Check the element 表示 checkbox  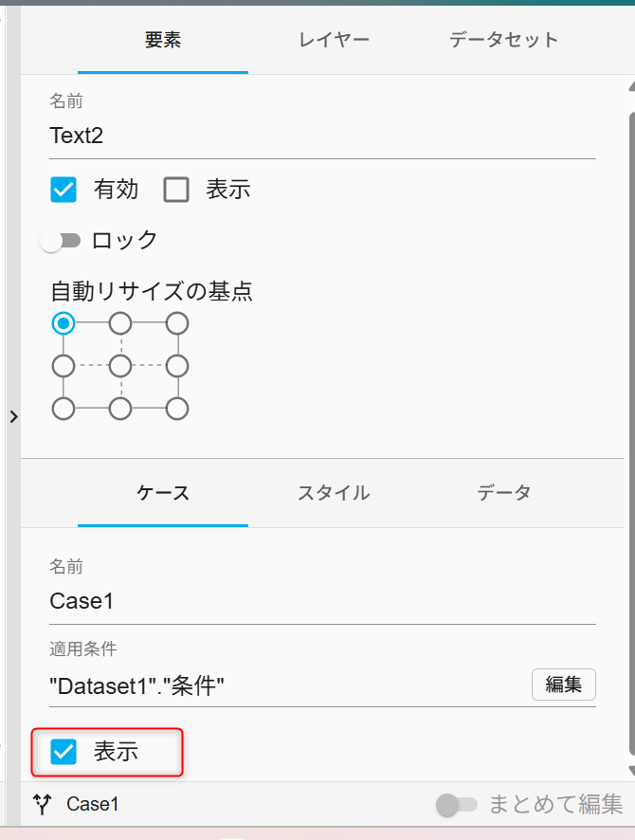click(176, 190)
